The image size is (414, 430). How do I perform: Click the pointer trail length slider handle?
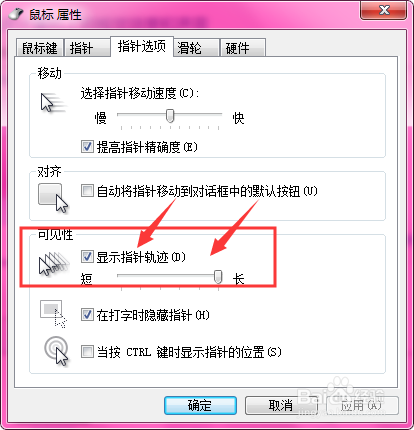[x=218, y=277]
